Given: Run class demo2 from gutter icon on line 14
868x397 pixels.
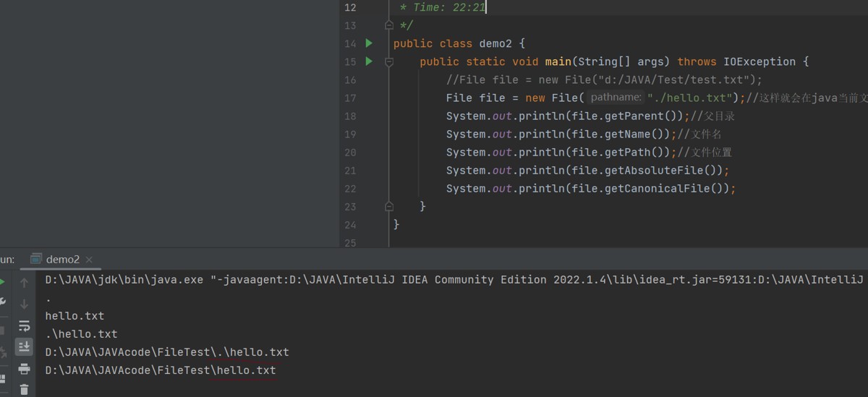Looking at the screenshot, I should (369, 43).
